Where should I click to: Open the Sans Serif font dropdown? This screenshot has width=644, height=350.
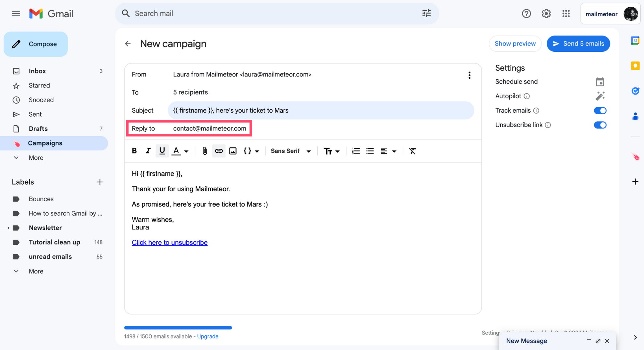(x=291, y=151)
